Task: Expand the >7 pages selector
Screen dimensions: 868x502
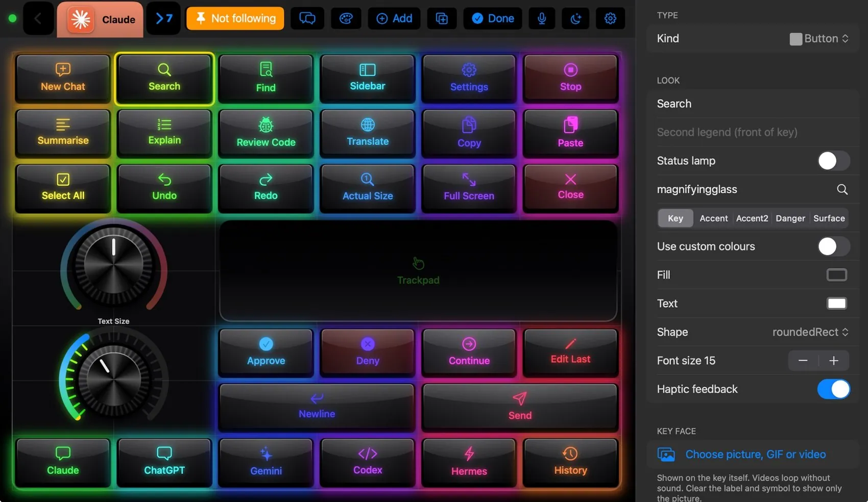Action: (163, 19)
